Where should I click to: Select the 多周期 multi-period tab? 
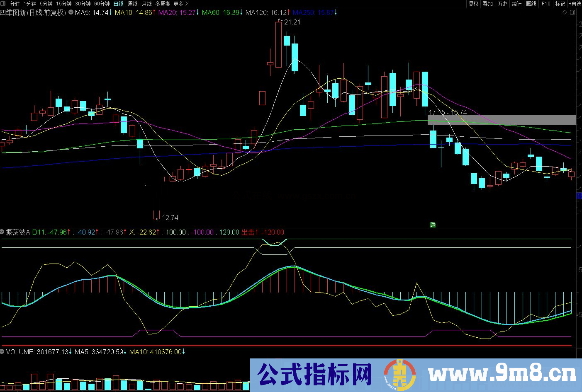(163, 4)
